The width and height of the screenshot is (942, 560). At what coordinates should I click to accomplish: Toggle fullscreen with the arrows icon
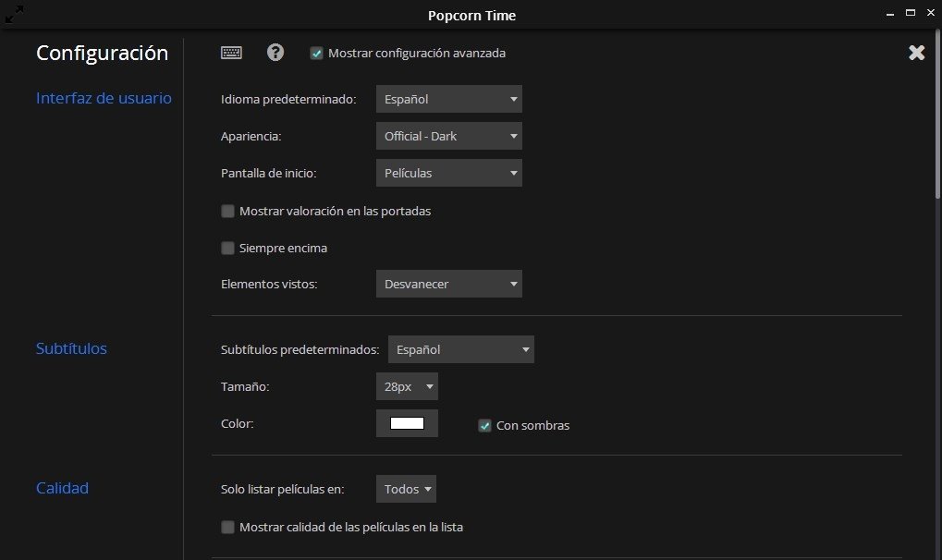click(15, 15)
